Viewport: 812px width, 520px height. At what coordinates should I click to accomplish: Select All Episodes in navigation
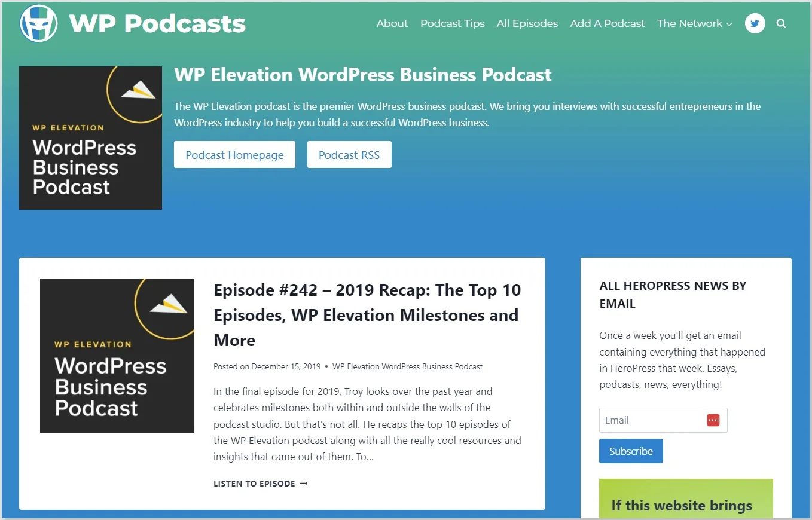tap(527, 23)
